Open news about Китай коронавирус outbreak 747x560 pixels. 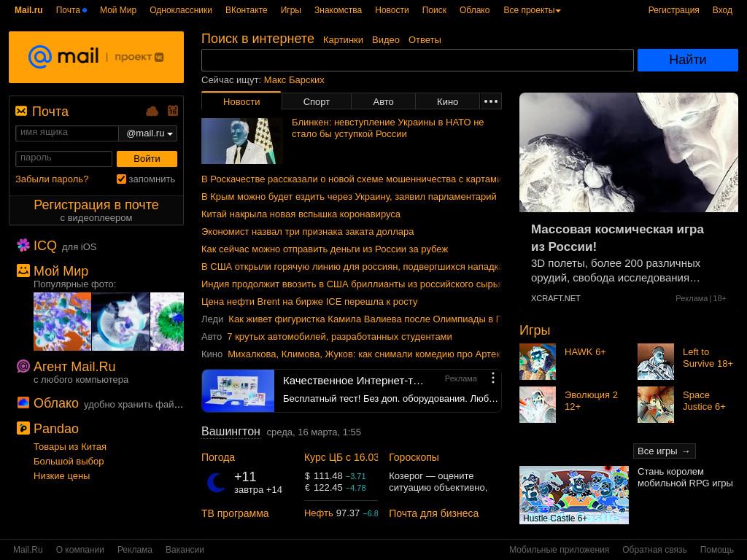(x=301, y=214)
